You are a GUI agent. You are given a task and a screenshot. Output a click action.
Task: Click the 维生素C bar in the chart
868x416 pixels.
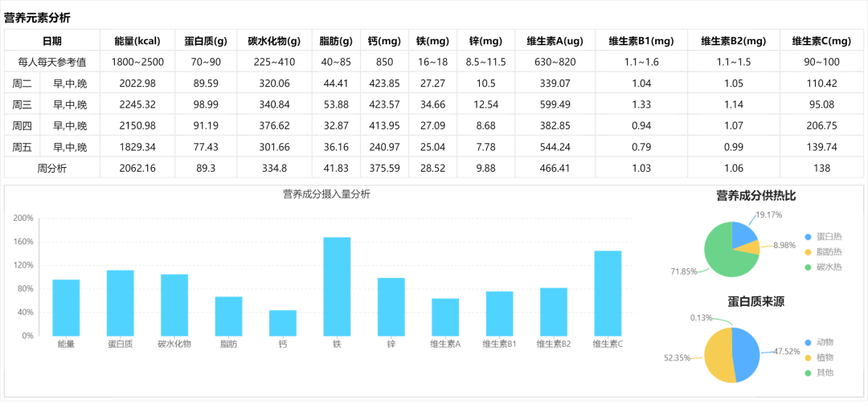[x=608, y=293]
